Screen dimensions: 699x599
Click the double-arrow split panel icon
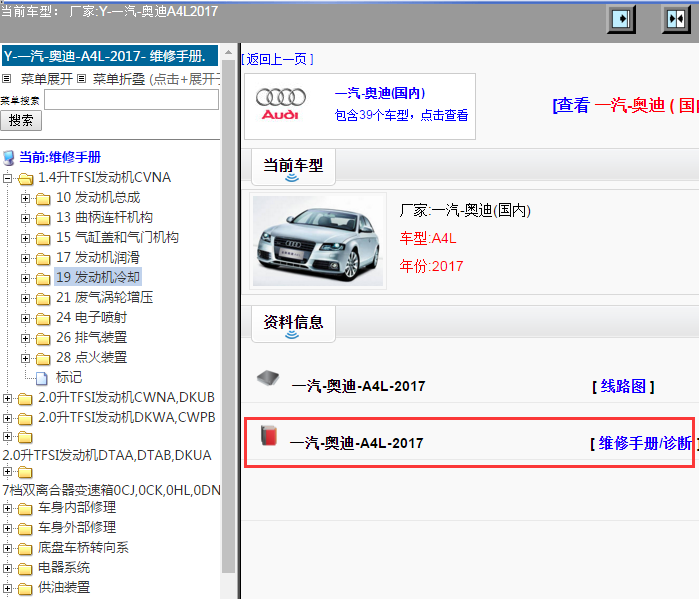pyautogui.click(x=676, y=20)
